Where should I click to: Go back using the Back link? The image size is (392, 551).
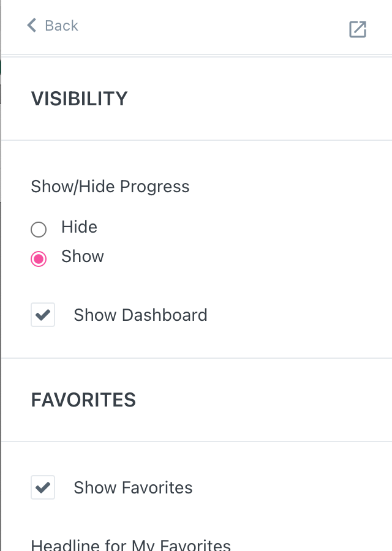pyautogui.click(x=61, y=26)
